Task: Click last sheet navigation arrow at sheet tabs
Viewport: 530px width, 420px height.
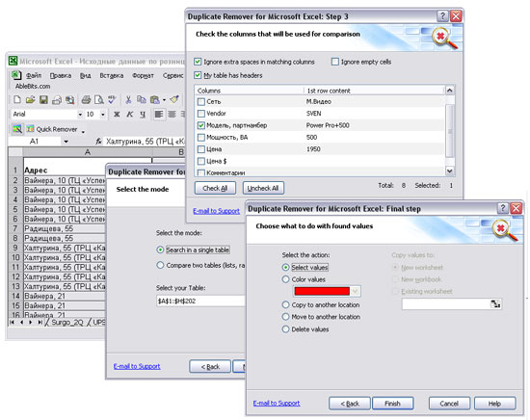Action: point(40,323)
